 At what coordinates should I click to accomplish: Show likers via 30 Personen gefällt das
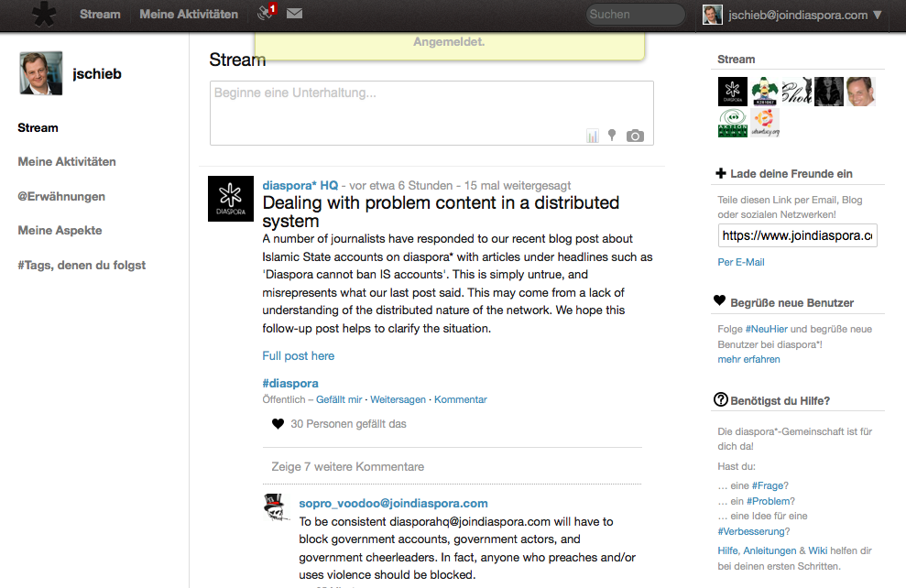tap(348, 424)
